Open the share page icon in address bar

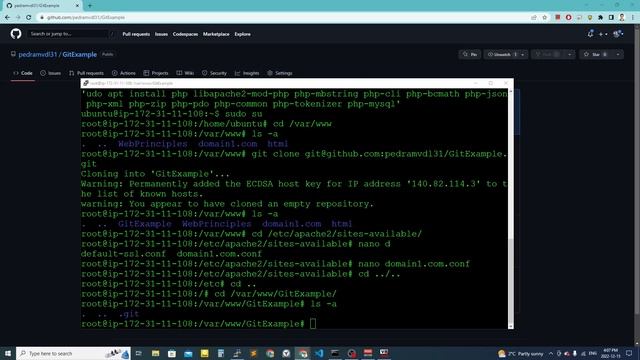(x=534, y=18)
